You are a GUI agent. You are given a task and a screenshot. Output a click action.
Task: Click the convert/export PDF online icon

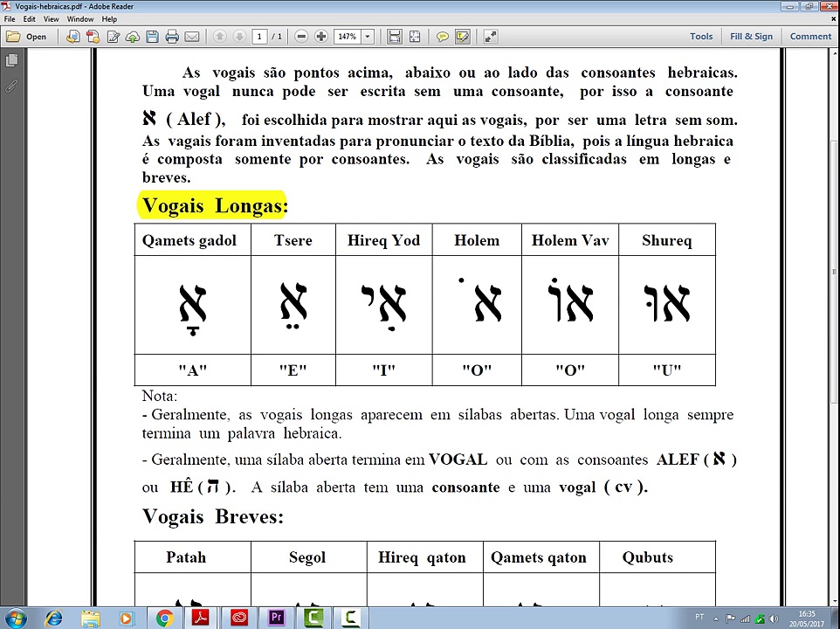click(x=72, y=37)
